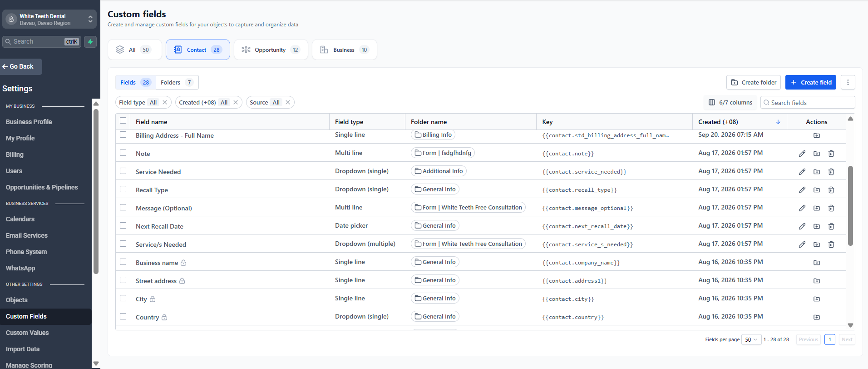Change fields per page dropdown

click(751, 339)
